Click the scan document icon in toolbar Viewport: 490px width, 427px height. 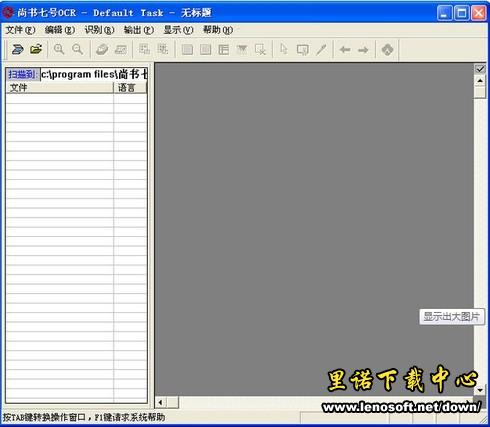click(x=17, y=50)
